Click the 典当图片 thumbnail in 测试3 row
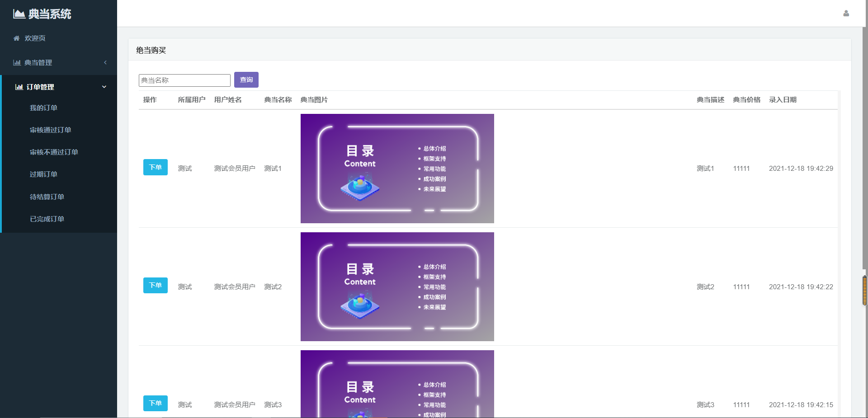This screenshot has width=868, height=418. click(x=397, y=384)
